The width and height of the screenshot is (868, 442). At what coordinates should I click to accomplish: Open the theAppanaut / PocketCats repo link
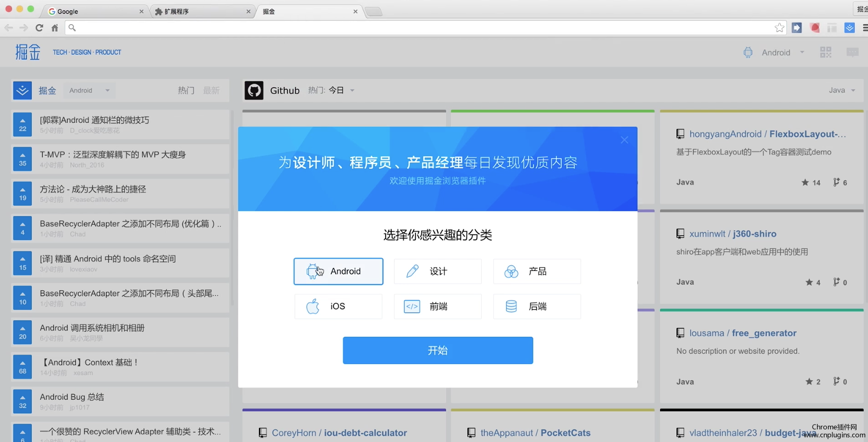536,433
